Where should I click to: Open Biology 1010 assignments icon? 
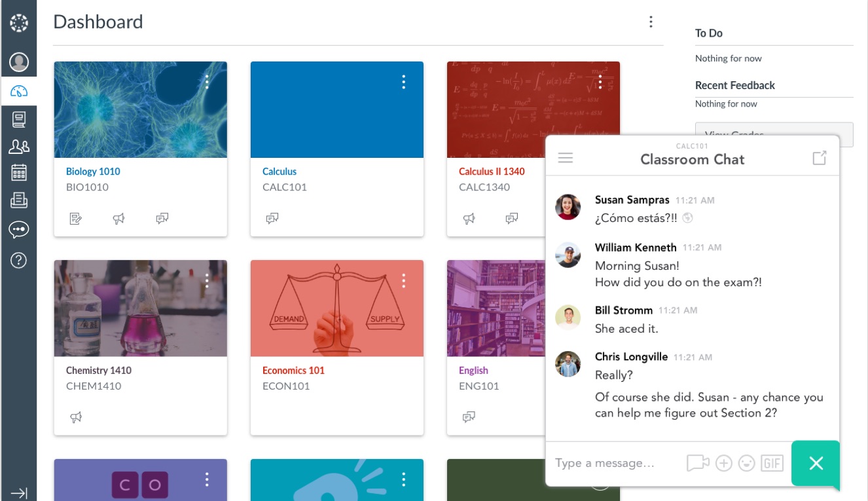[x=76, y=219]
